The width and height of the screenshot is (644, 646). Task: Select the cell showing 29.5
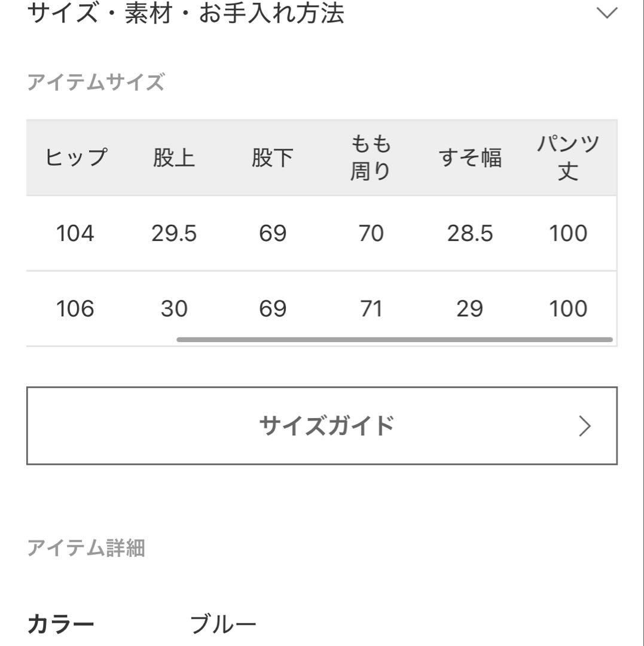pos(175,233)
